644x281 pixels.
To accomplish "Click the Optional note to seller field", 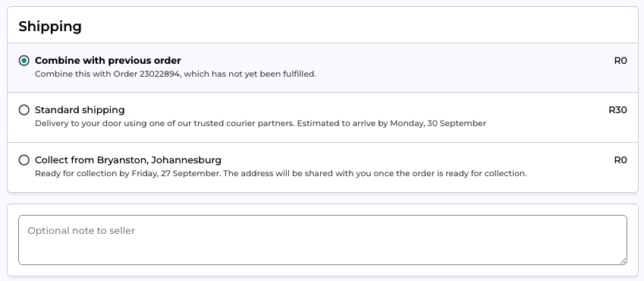I will pyautogui.click(x=322, y=240).
